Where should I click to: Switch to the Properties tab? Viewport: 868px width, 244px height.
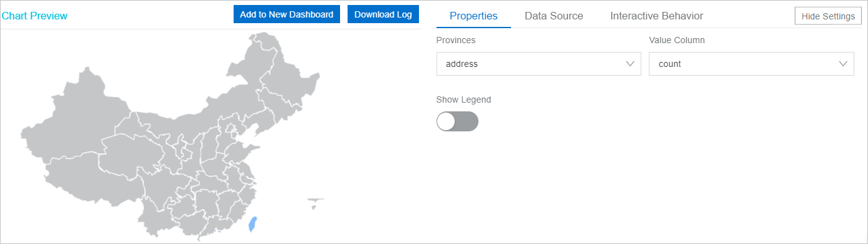click(x=473, y=16)
